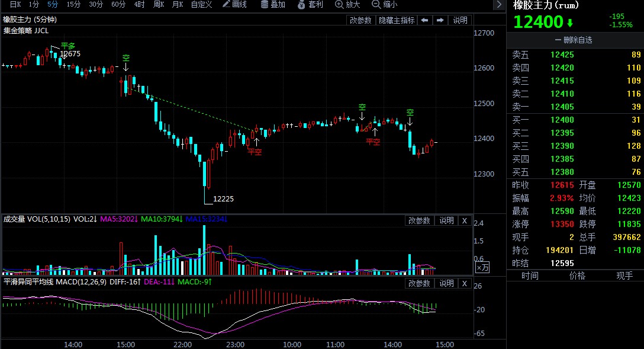Click 改参数 in the main chart header
Viewport: 644px width, 349px height.
point(360,20)
